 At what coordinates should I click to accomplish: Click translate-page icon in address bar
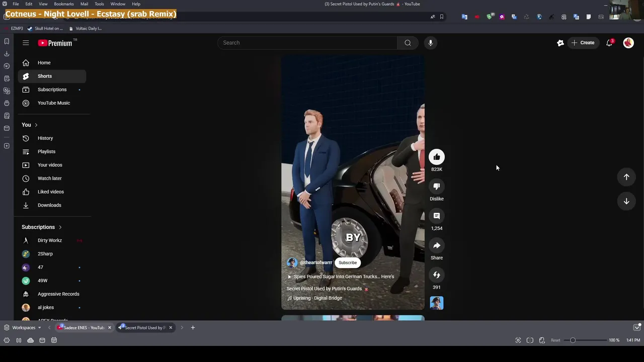433,17
